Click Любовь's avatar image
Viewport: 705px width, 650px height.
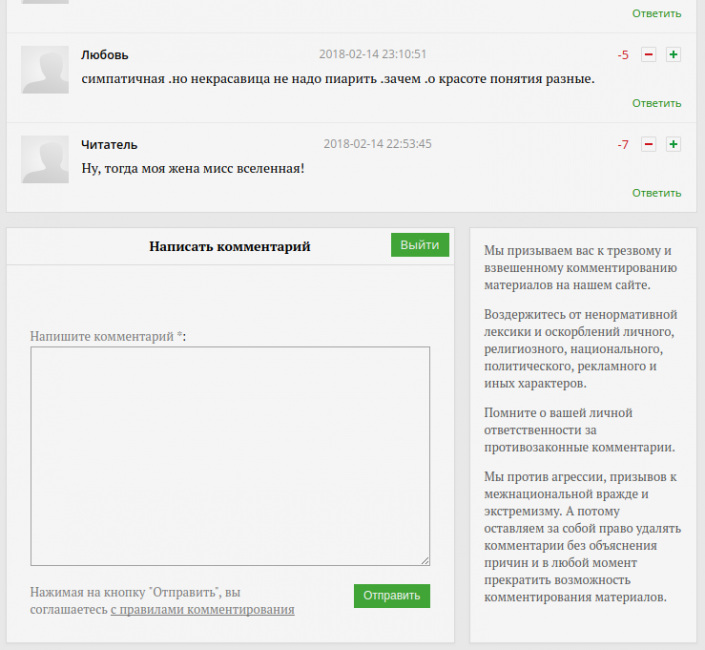45,70
